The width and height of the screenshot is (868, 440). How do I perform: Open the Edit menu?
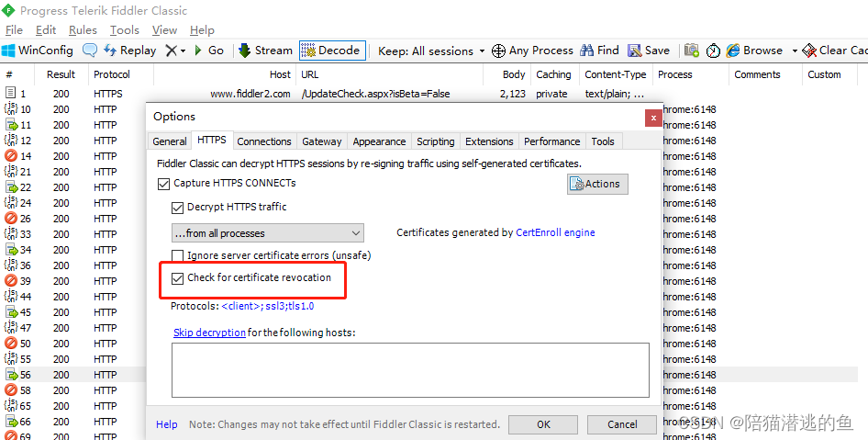pos(46,30)
